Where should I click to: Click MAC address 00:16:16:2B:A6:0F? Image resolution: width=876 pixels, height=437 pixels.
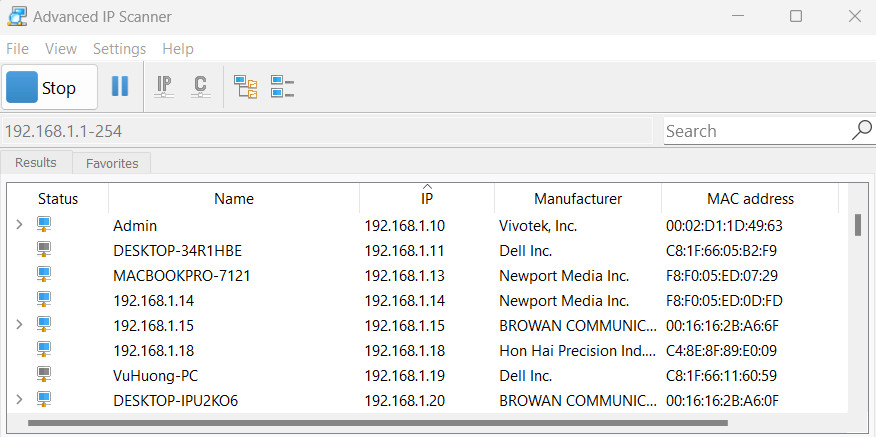tap(722, 401)
